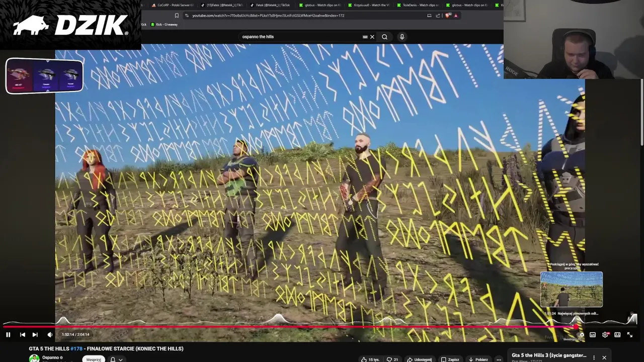Open the Ospanno channel name
Screen dimensions: 644x362
click(x=50, y=358)
